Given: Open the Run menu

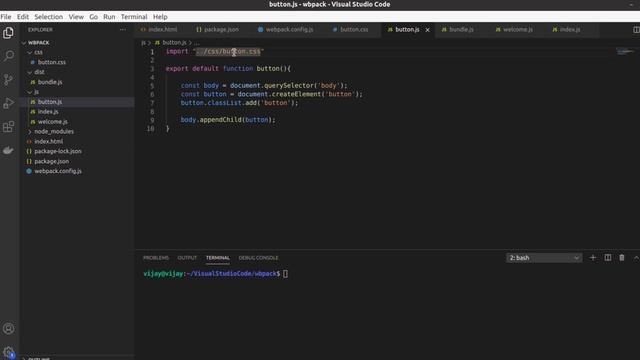Looking at the screenshot, I should [x=109, y=17].
